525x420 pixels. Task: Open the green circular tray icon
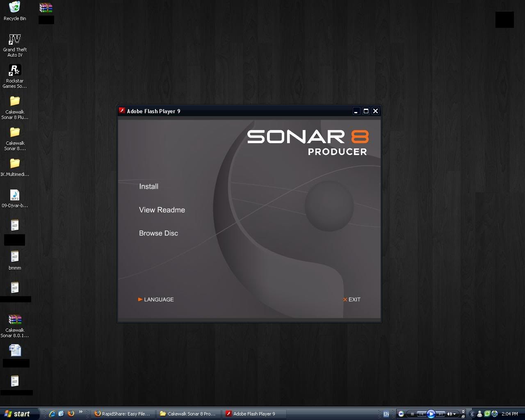pyautogui.click(x=487, y=414)
